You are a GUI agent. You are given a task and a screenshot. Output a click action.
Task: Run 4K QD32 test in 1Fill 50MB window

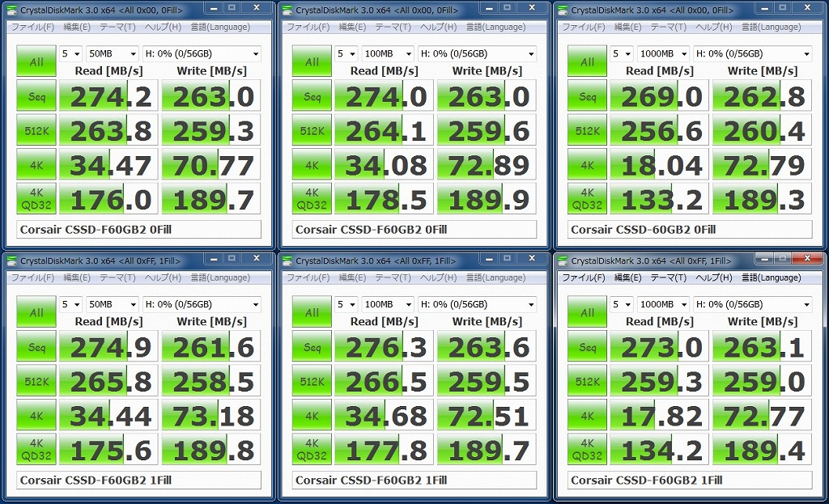[36, 450]
